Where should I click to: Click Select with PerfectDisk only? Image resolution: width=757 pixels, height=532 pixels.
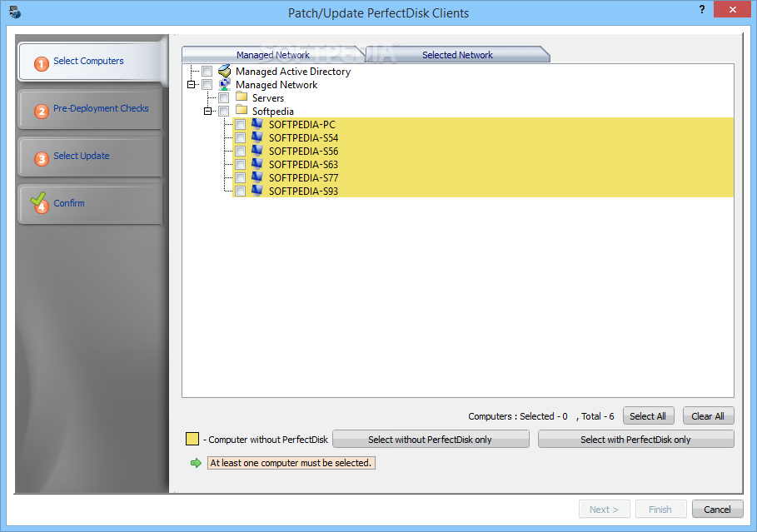(635, 440)
